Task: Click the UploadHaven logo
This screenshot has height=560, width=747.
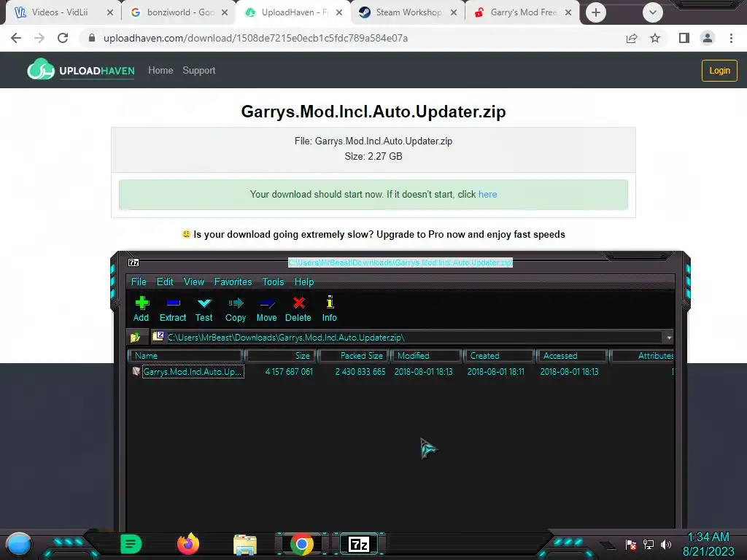Action: coord(81,69)
